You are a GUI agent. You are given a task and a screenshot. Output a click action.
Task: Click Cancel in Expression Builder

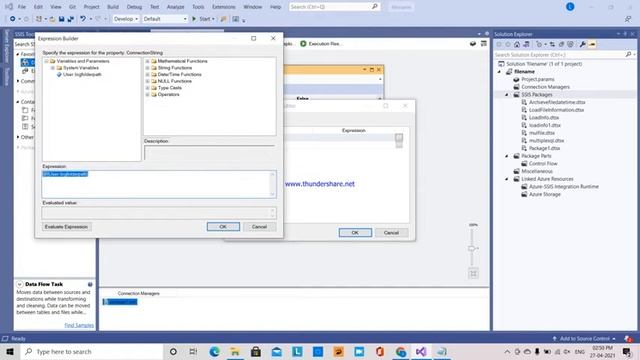(x=259, y=227)
